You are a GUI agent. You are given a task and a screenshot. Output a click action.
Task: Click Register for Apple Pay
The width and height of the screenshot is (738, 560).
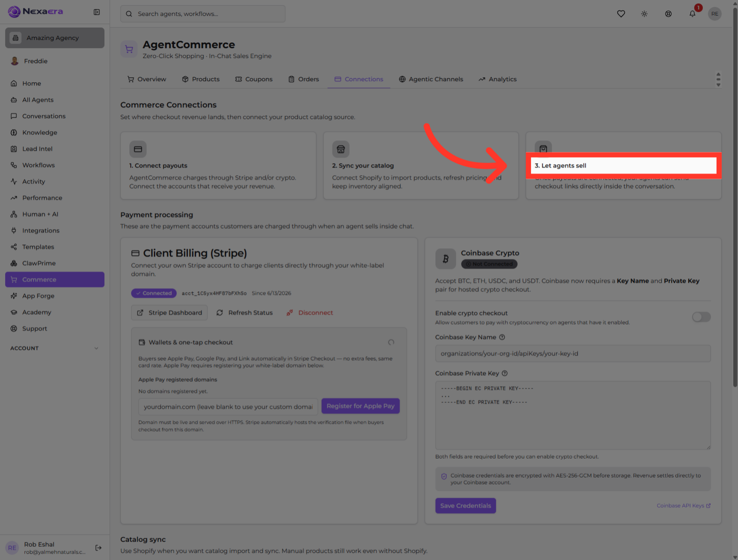360,406
